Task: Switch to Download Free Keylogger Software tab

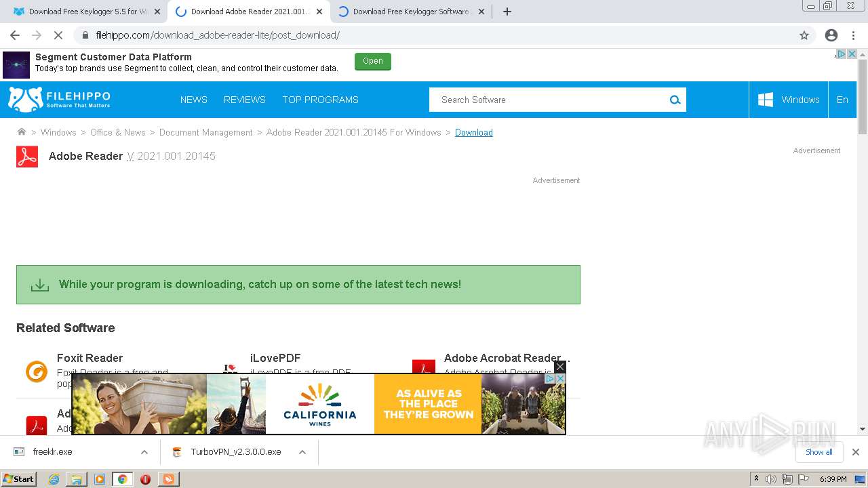Action: point(410,12)
